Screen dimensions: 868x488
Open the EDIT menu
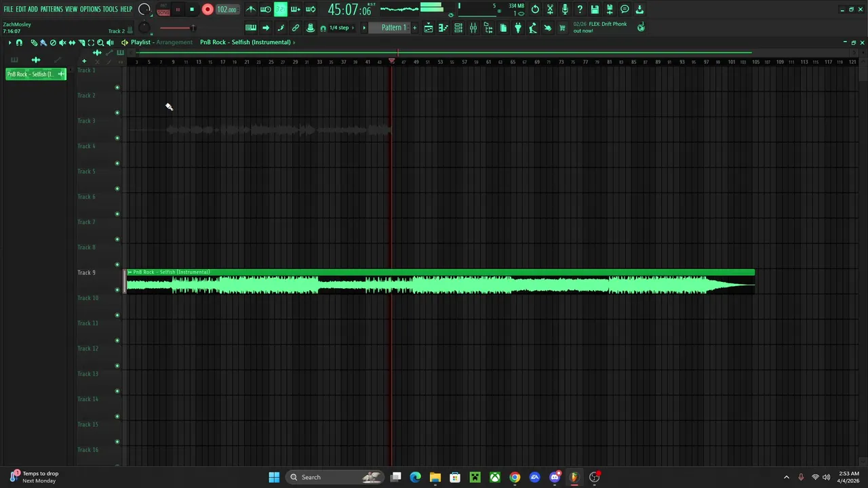coord(21,9)
